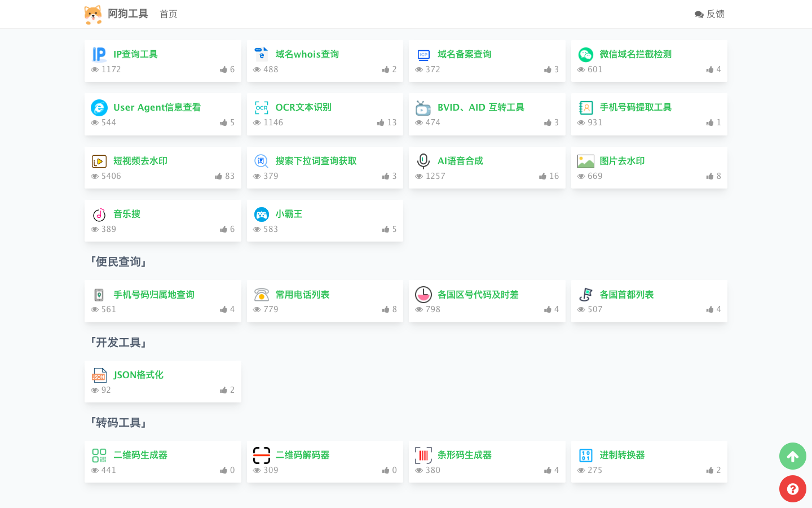812x508 pixels.
Task: Open the 短视频去水印 video icon
Action: (x=99, y=161)
